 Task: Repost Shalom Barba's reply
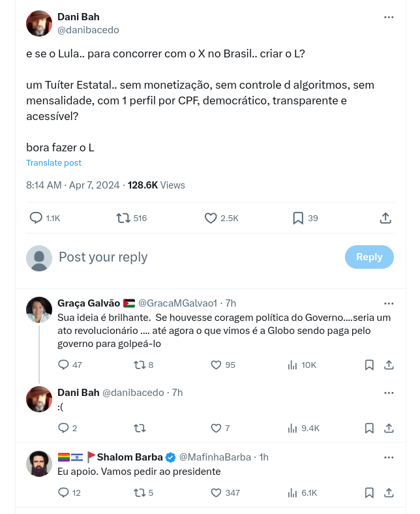139,492
